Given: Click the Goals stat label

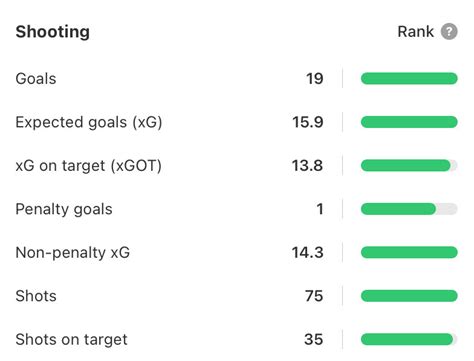Looking at the screenshot, I should (x=36, y=79).
